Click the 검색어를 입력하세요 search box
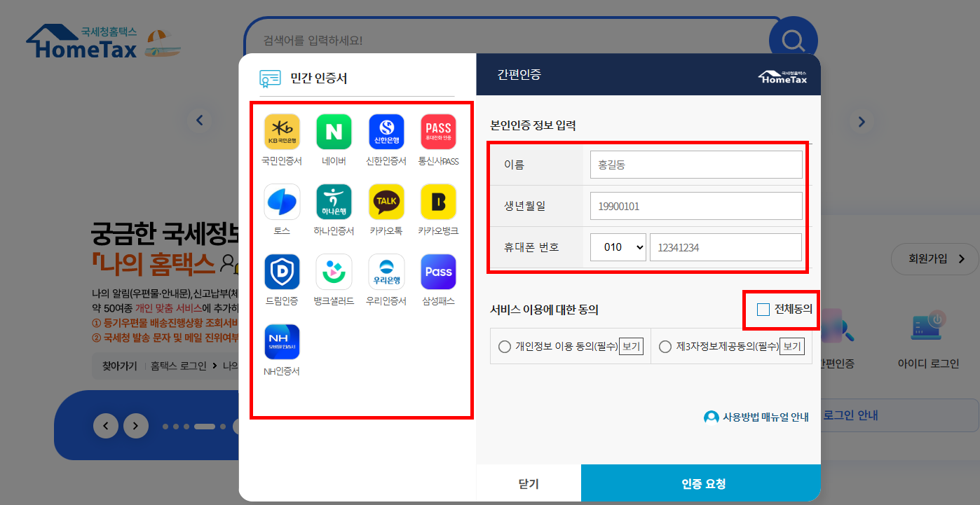The width and height of the screenshot is (980, 505). click(512, 41)
